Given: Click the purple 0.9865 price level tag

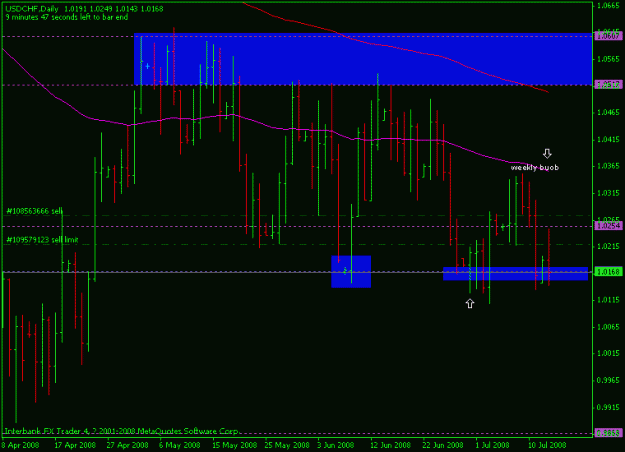Looking at the screenshot, I should point(608,433).
